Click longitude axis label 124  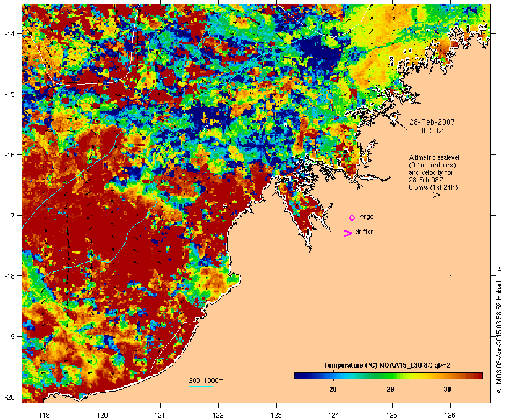click(x=334, y=415)
